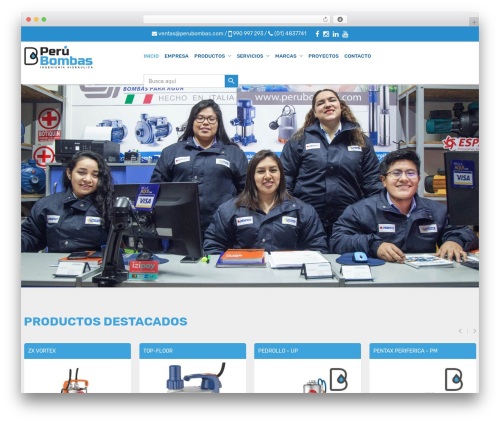Go to previous featured products slide
Viewport: 500px width, 423px height.
coord(460,331)
